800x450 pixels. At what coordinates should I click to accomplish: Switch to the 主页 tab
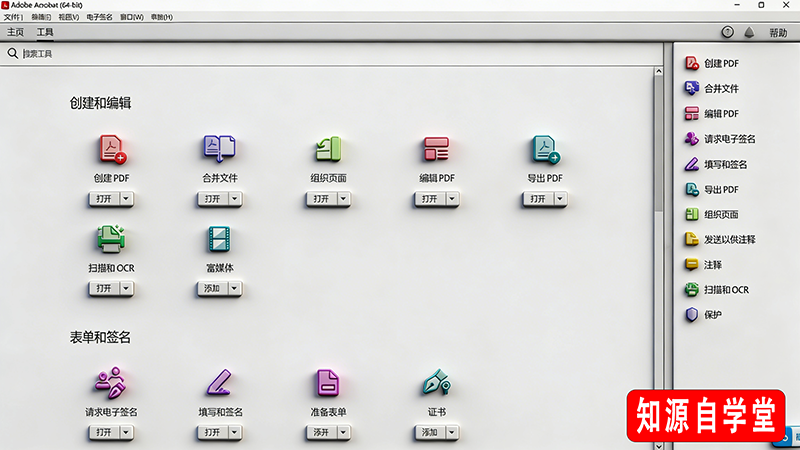[x=15, y=32]
